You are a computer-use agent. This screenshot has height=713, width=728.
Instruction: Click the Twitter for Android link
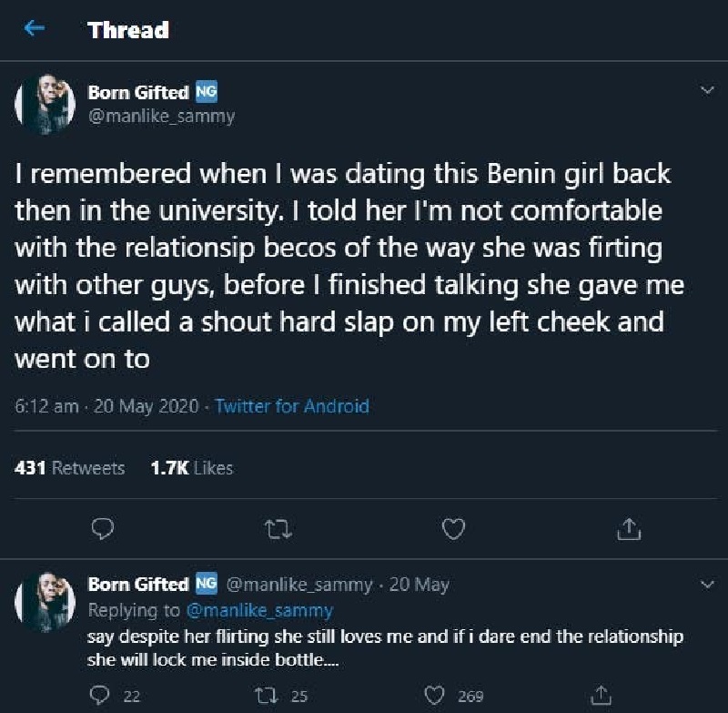291,406
